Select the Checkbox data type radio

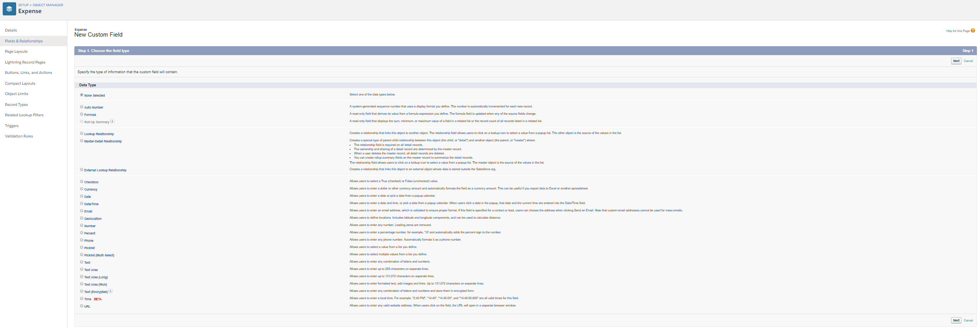82,182
